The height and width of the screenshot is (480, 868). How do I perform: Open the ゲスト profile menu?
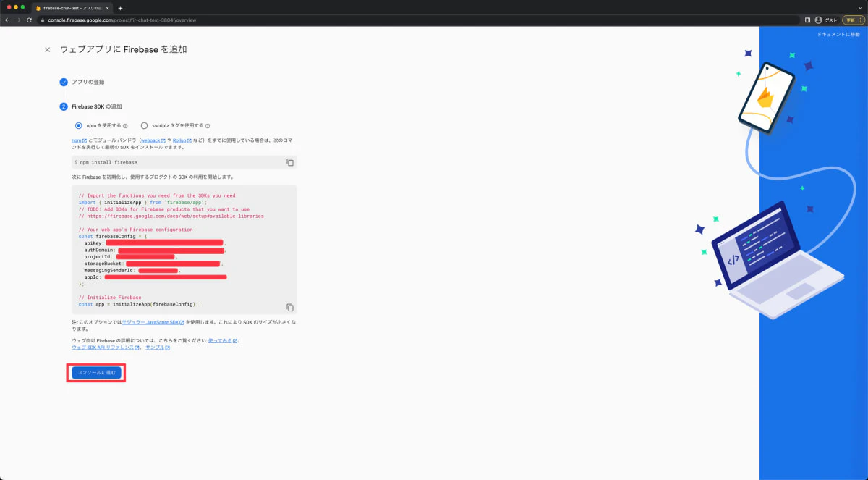pos(826,20)
